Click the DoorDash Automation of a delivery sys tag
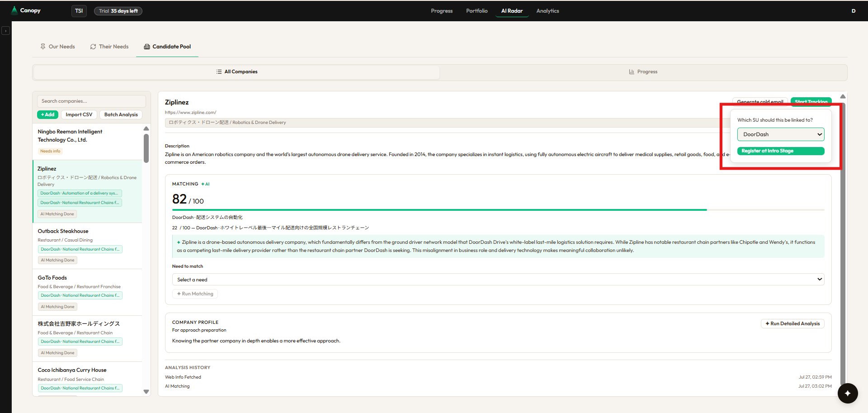 [x=80, y=193]
